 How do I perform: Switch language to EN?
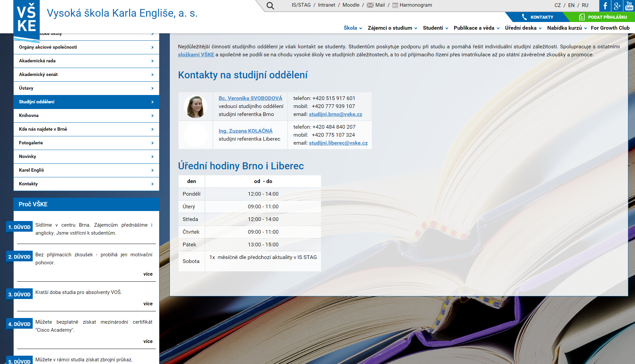pyautogui.click(x=571, y=5)
